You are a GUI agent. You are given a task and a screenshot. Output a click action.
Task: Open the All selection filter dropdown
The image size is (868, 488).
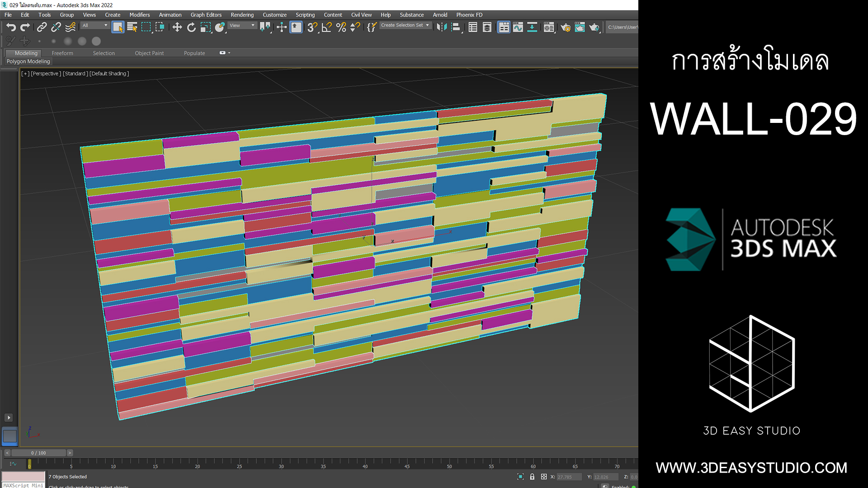[x=94, y=25]
